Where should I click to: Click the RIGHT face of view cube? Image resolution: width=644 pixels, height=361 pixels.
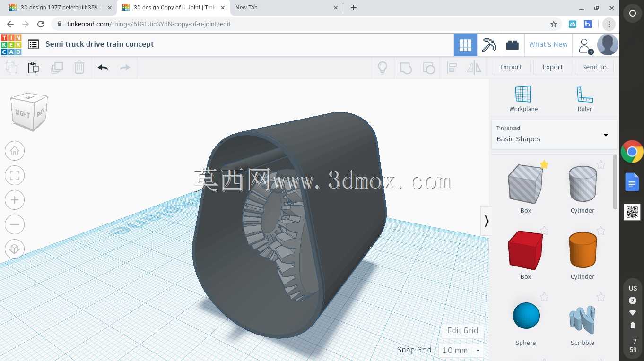(22, 114)
